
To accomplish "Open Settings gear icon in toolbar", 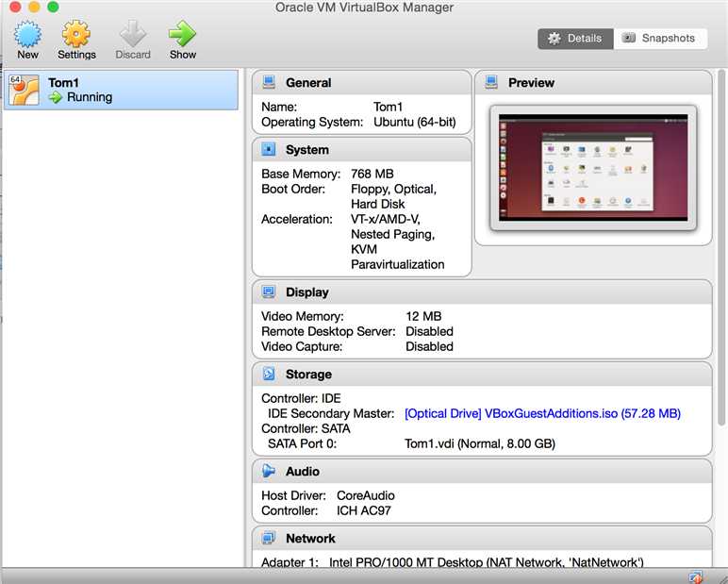I will 76,34.
